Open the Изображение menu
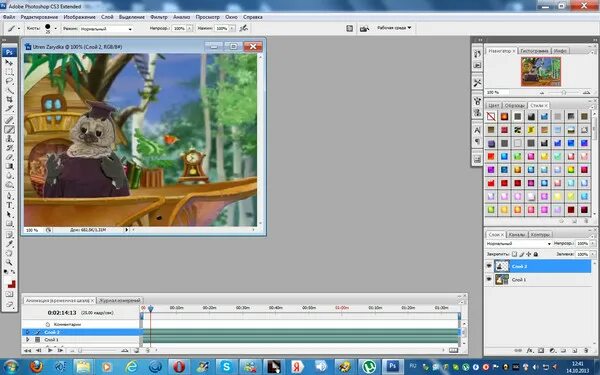Viewport: 600px width, 375px height. coord(80,17)
